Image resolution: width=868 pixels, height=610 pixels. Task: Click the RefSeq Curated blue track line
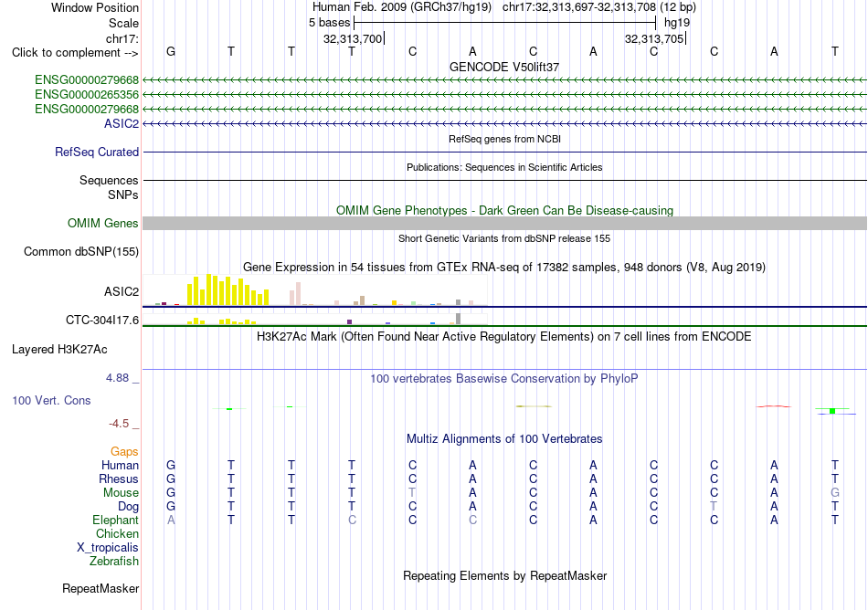(x=504, y=152)
